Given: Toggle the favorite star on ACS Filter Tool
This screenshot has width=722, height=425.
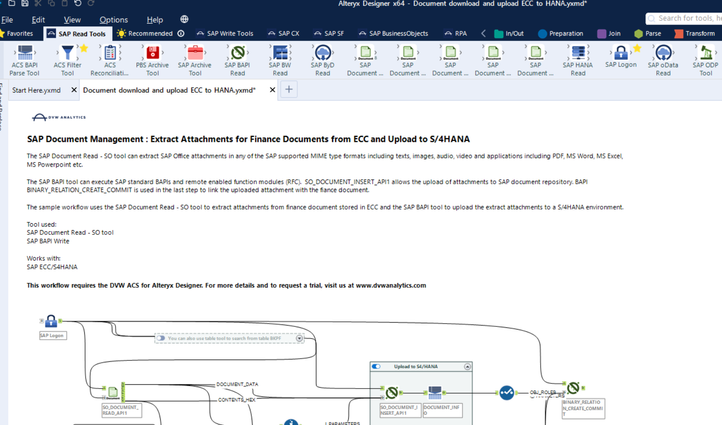Looking at the screenshot, I should [x=84, y=48].
